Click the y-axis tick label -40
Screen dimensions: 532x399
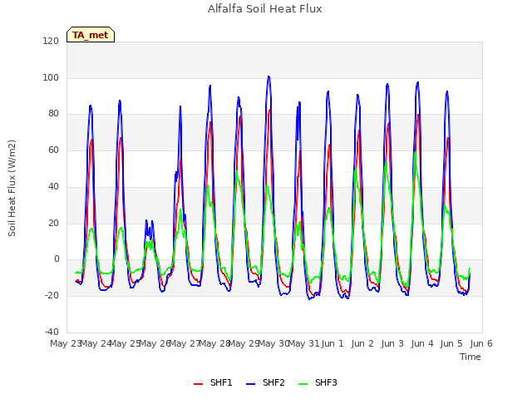tap(52, 332)
